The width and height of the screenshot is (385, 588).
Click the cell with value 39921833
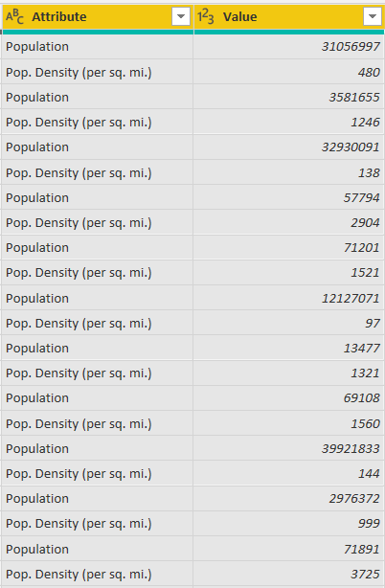[289, 449]
